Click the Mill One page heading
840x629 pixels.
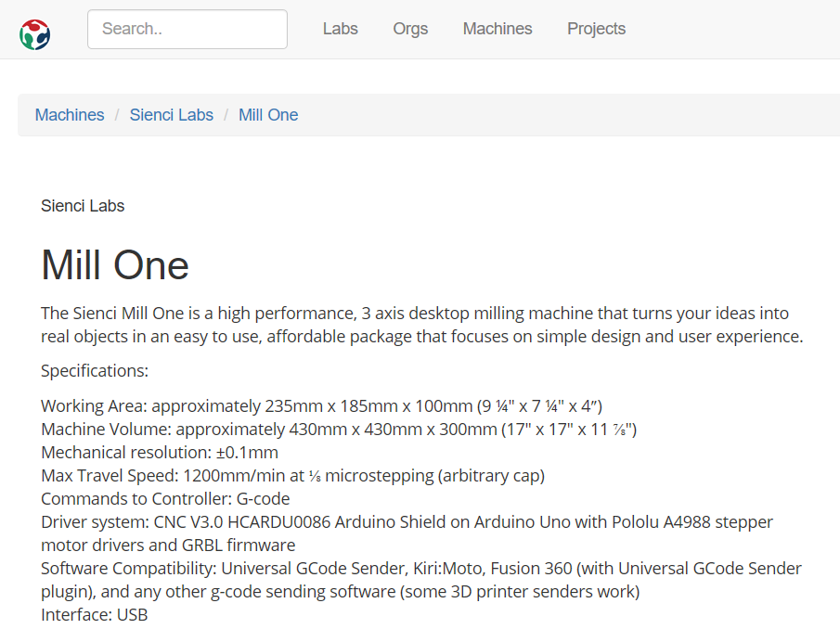[x=115, y=265]
